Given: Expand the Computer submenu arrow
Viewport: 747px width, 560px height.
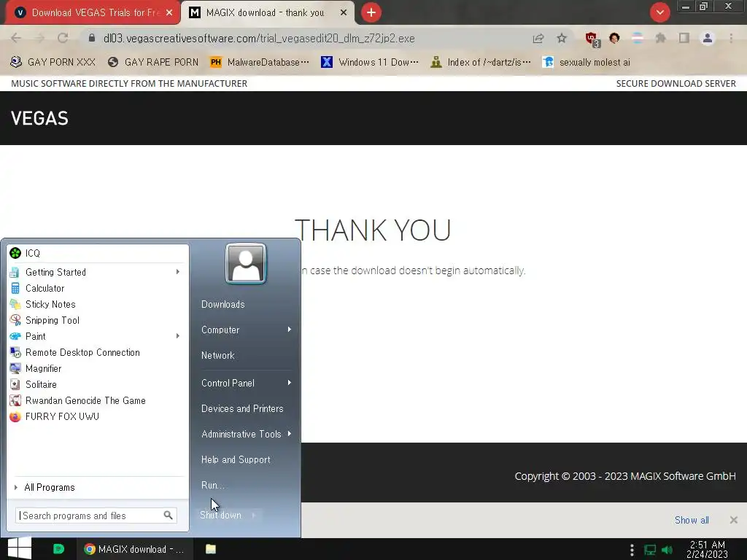Looking at the screenshot, I should click(x=289, y=330).
